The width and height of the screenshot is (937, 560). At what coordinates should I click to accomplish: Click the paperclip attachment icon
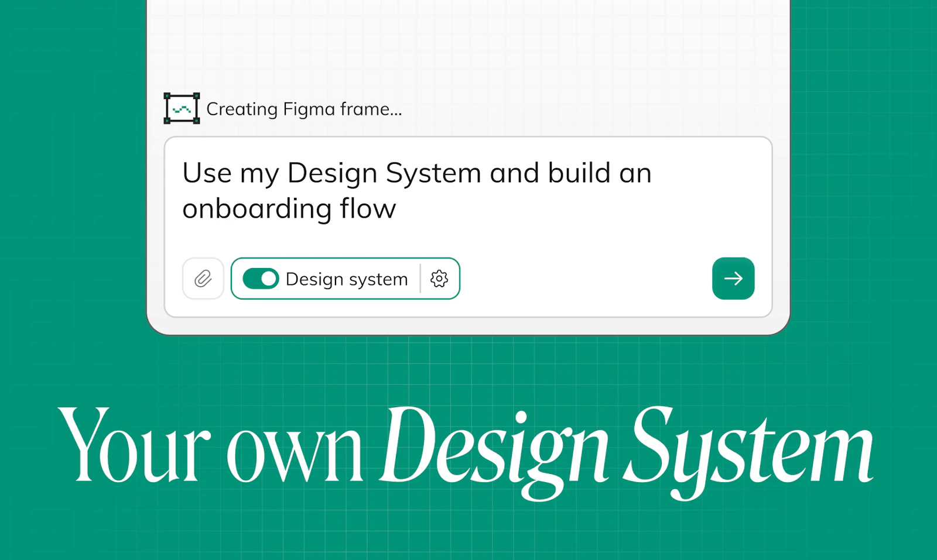click(203, 279)
